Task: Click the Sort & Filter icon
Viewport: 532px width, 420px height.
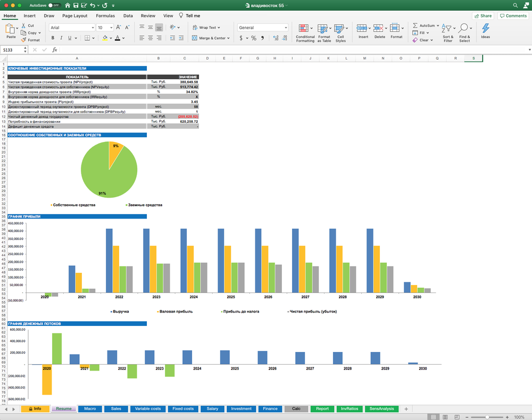Action: click(x=448, y=29)
